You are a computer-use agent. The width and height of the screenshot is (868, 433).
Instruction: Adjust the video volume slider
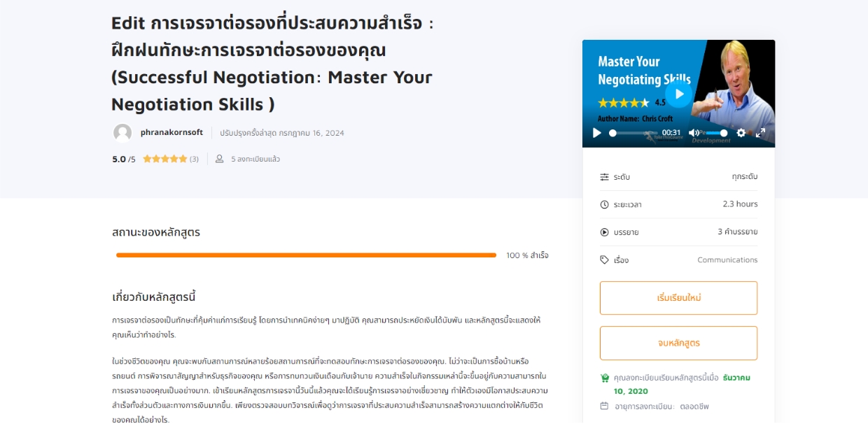[715, 133]
